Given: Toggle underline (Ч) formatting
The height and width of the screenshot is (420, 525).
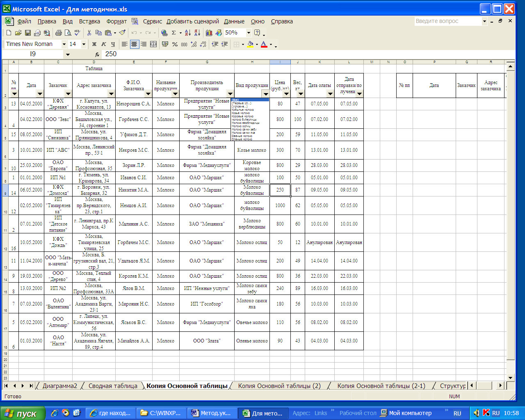Looking at the screenshot, I should [x=113, y=44].
